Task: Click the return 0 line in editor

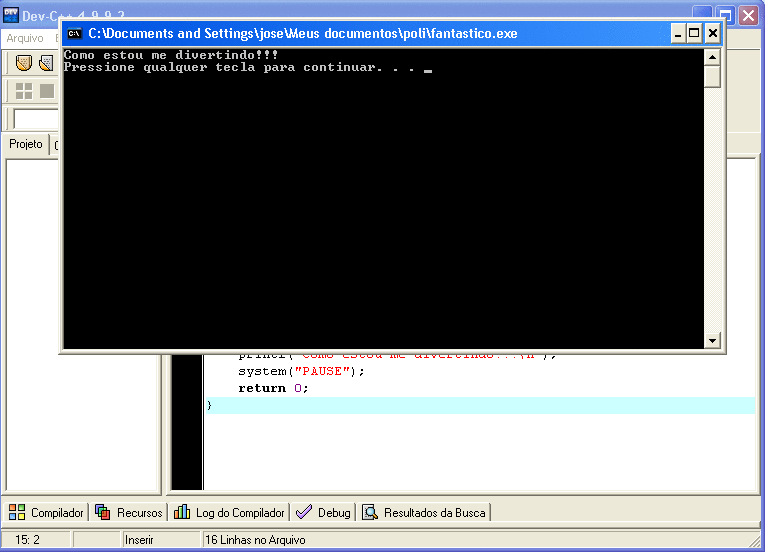Action: tap(273, 388)
